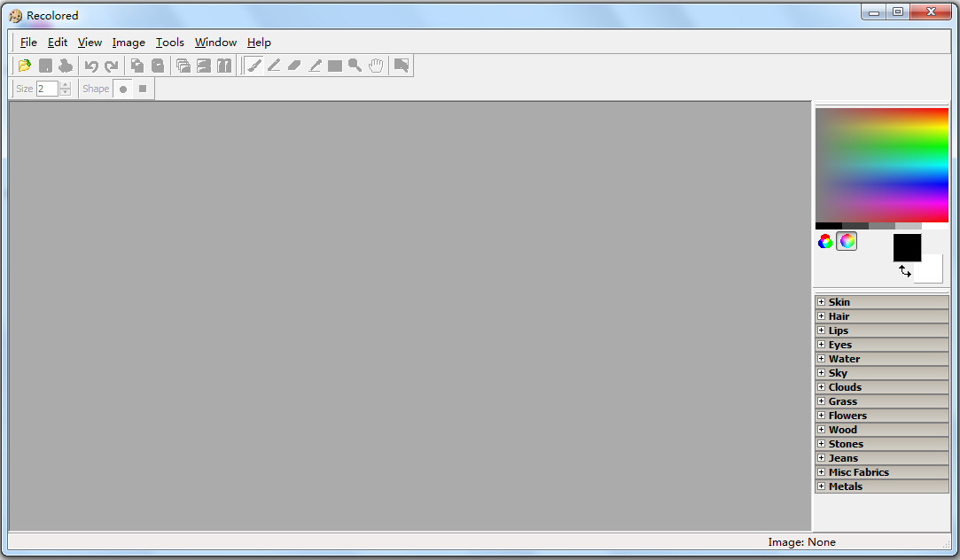The height and width of the screenshot is (560, 960).
Task: Click the Undo arrow icon
Action: (x=90, y=65)
